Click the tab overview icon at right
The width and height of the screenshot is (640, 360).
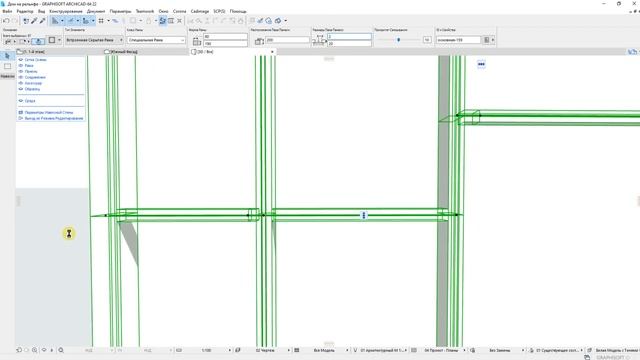click(632, 52)
